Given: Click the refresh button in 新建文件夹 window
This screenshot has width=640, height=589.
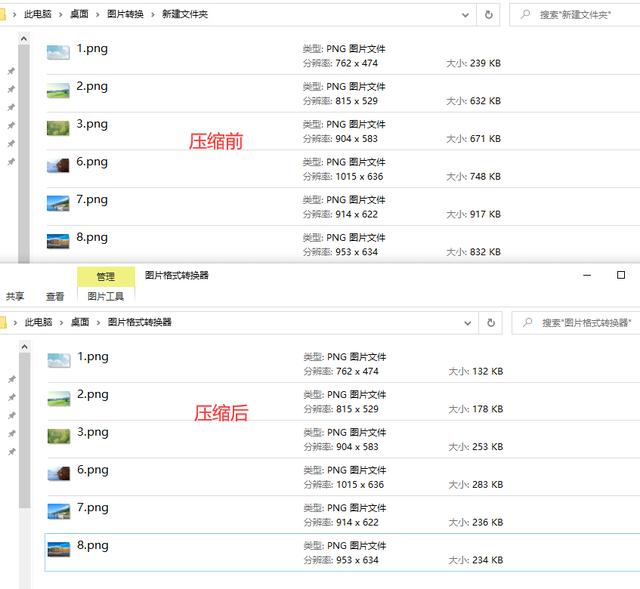Looking at the screenshot, I should click(x=489, y=15).
